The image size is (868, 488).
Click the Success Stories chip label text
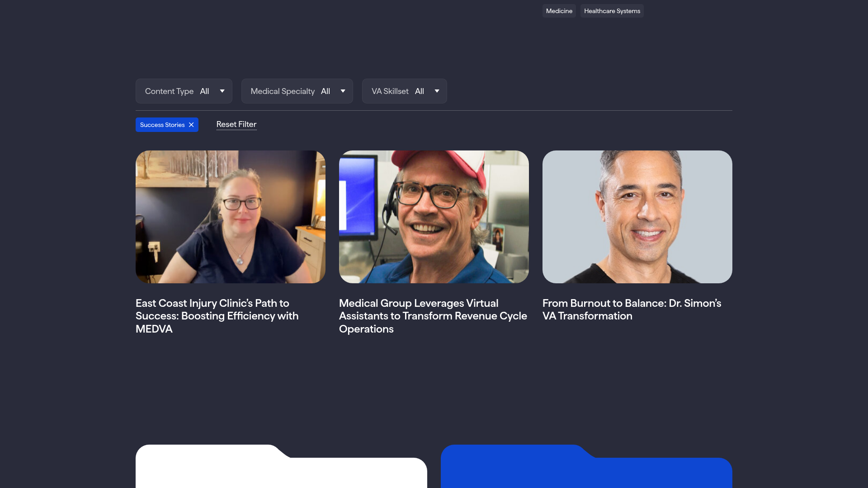coord(162,125)
